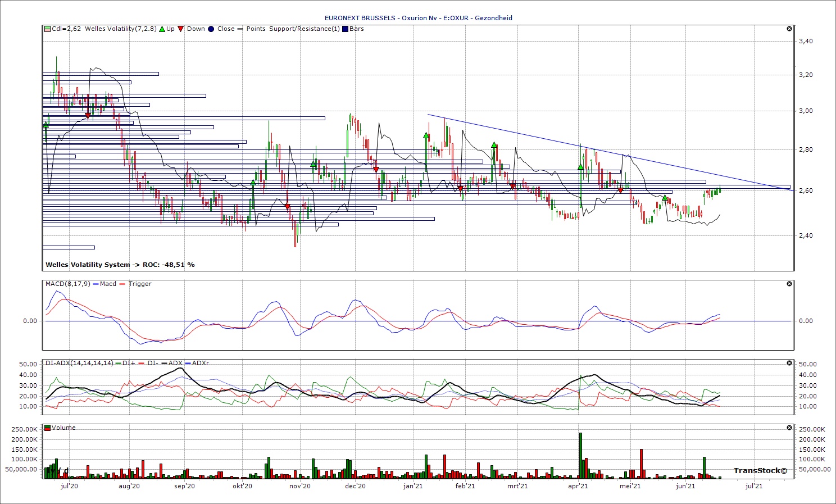The image size is (836, 504).
Task: Click the nov'20 date axis label
Action: (x=300, y=486)
